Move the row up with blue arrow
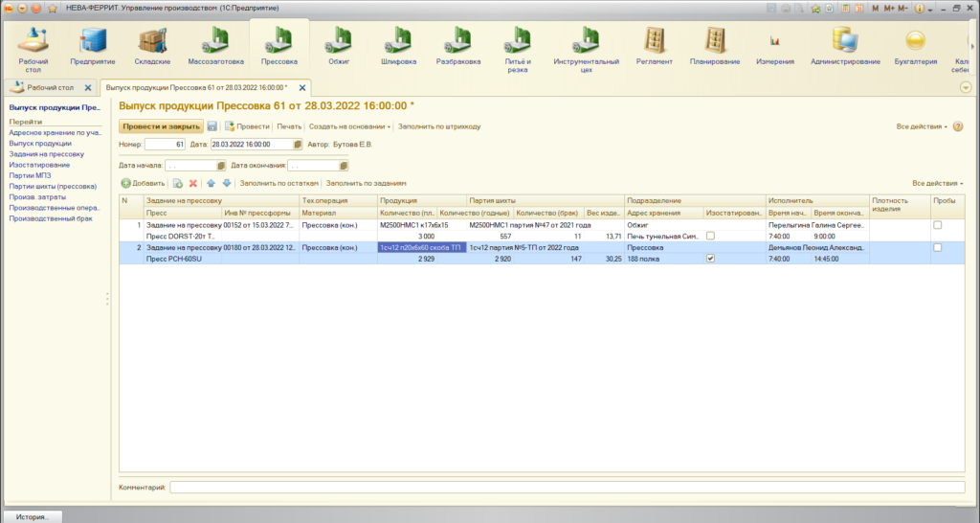This screenshot has height=523, width=980. [x=211, y=183]
